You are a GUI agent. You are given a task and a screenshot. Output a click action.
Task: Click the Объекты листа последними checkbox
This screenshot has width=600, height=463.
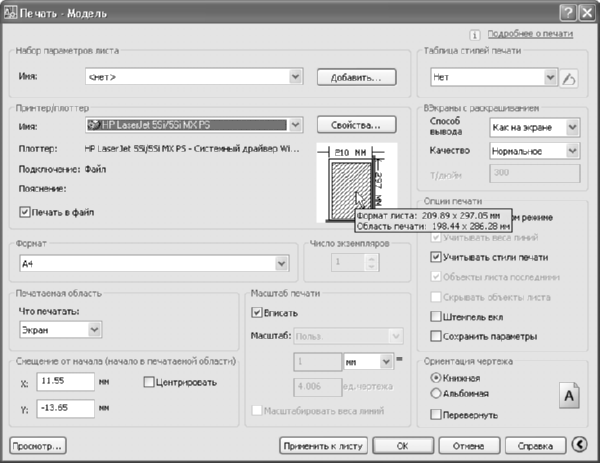[x=436, y=277]
